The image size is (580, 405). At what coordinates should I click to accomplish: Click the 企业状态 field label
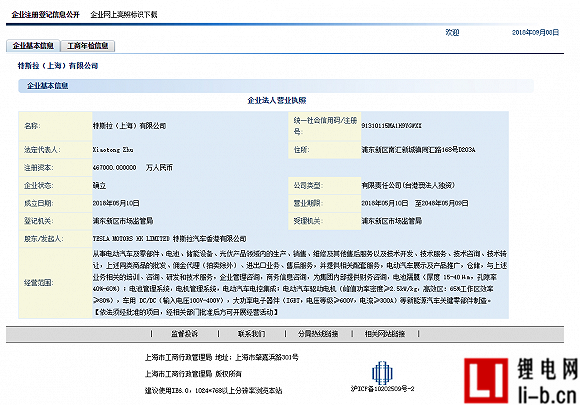[39, 185]
